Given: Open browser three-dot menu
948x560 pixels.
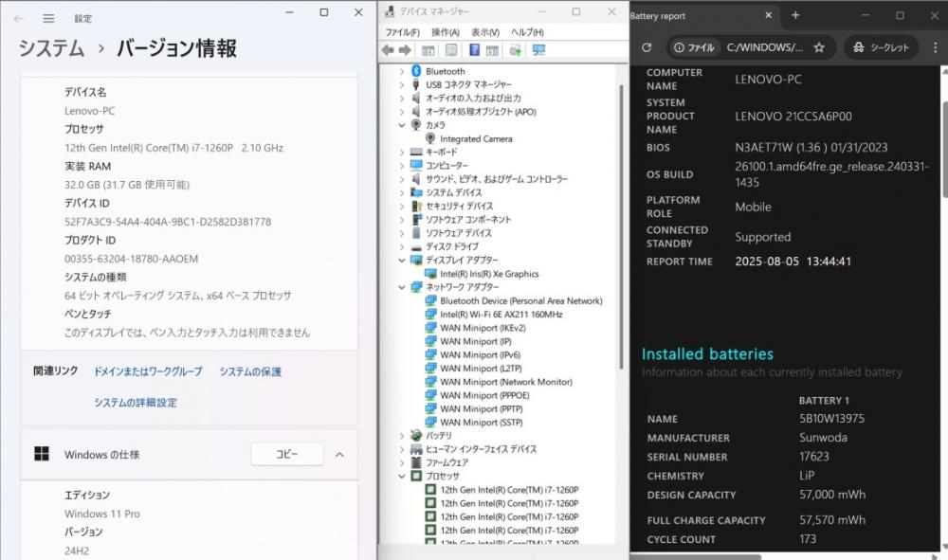Looking at the screenshot, I should [x=935, y=47].
